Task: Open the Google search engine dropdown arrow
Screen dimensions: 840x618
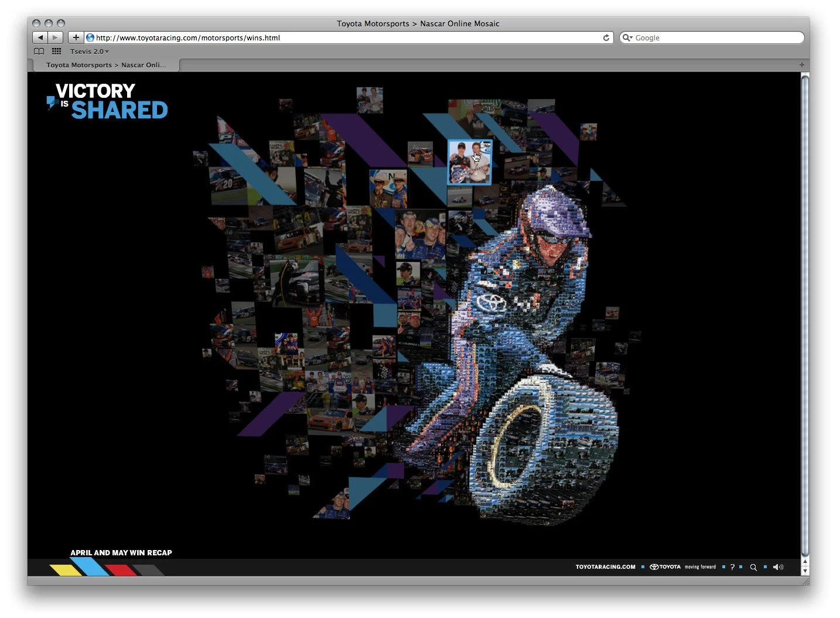Action: click(x=627, y=37)
